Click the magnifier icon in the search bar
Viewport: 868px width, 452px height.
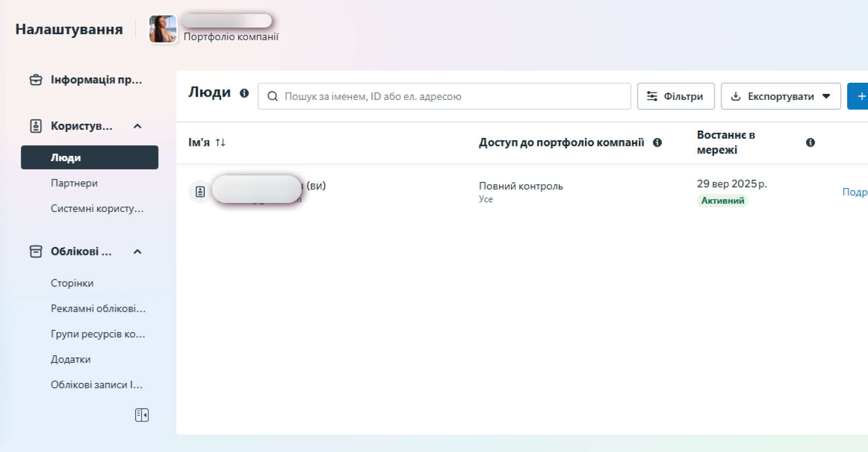273,96
